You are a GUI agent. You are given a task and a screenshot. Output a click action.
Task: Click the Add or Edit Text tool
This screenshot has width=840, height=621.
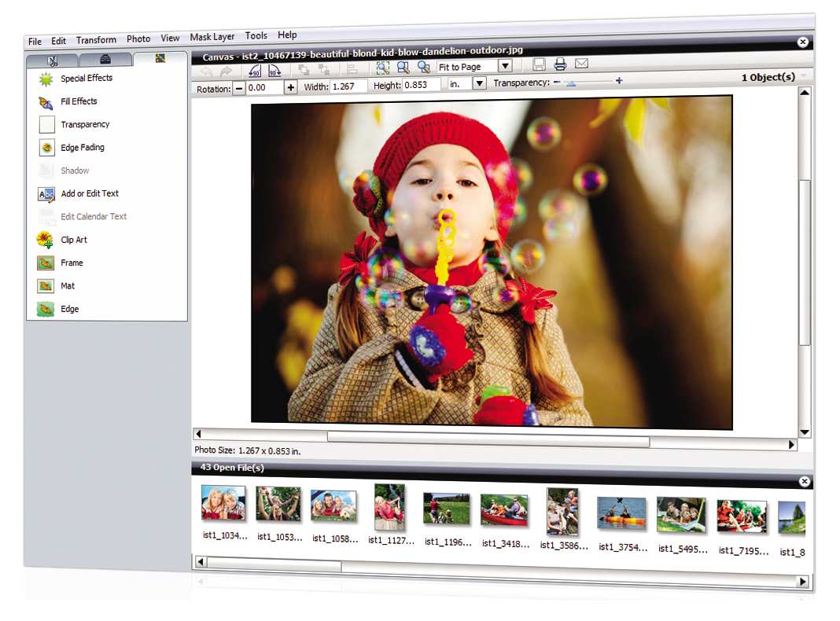pos(89,194)
